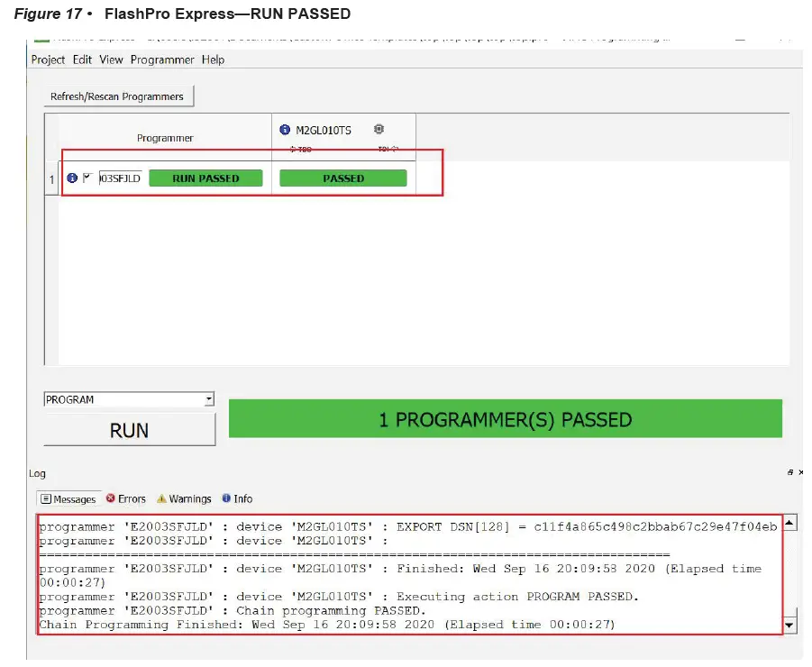Viewport: 812px width, 667px height.
Task: Switch to the Errors log tab
Action: [x=126, y=498]
